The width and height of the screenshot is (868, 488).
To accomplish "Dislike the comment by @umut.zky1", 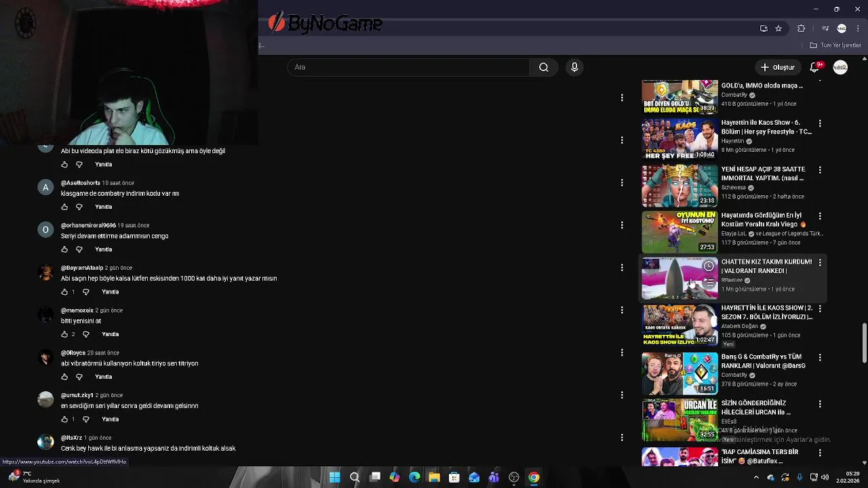I will 86,419.
